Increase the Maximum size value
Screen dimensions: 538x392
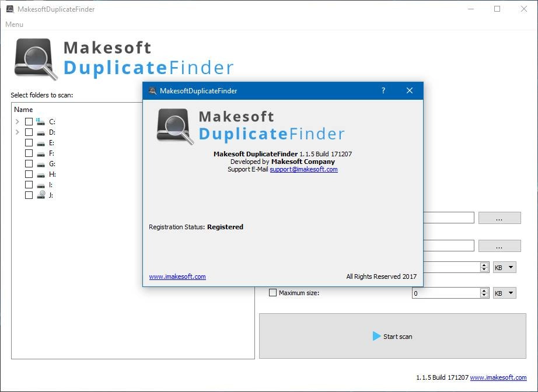[x=484, y=290]
